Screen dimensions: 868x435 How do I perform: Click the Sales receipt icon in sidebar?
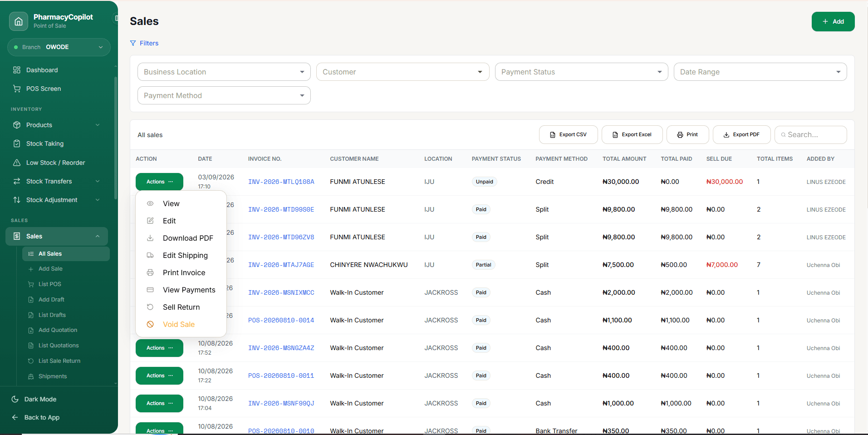point(17,236)
